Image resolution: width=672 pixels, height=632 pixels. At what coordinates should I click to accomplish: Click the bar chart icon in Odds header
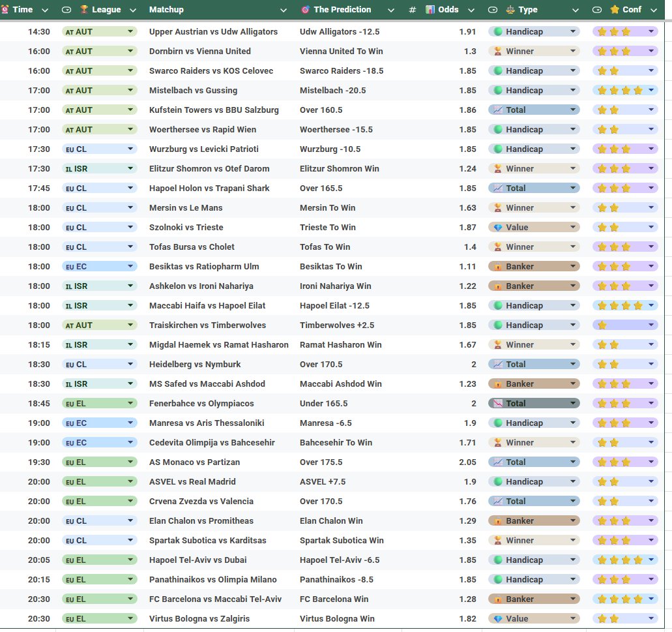click(430, 9)
